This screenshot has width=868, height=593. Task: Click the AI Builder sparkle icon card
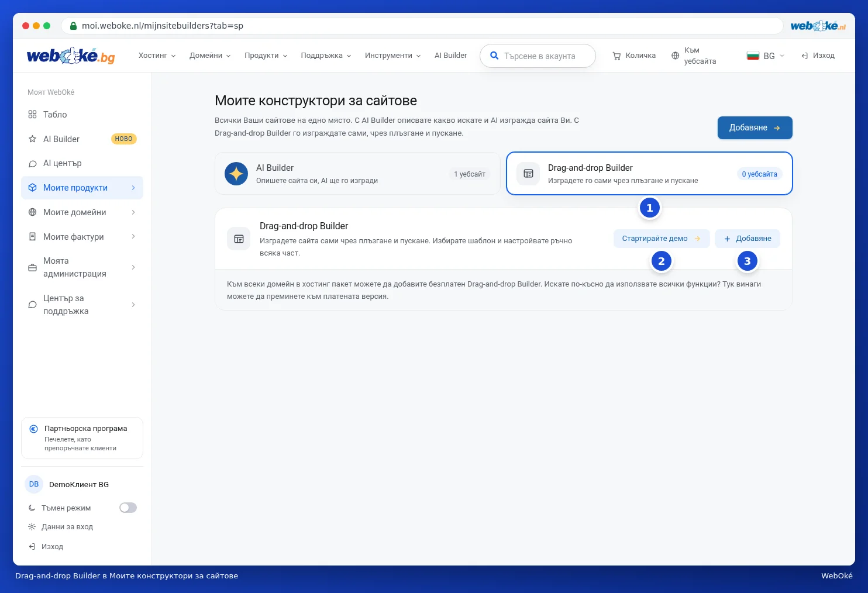(236, 174)
